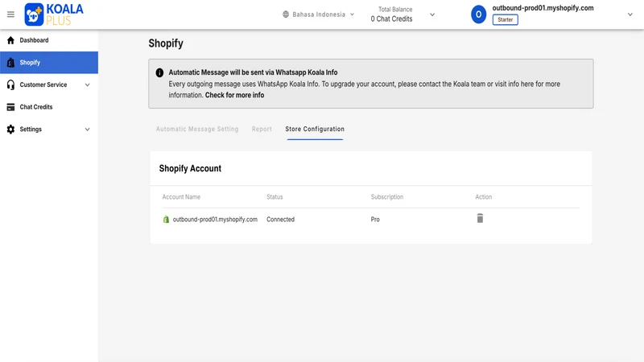
Task: Open the Bahasa Indonesia language dropdown
Action: [319, 14]
